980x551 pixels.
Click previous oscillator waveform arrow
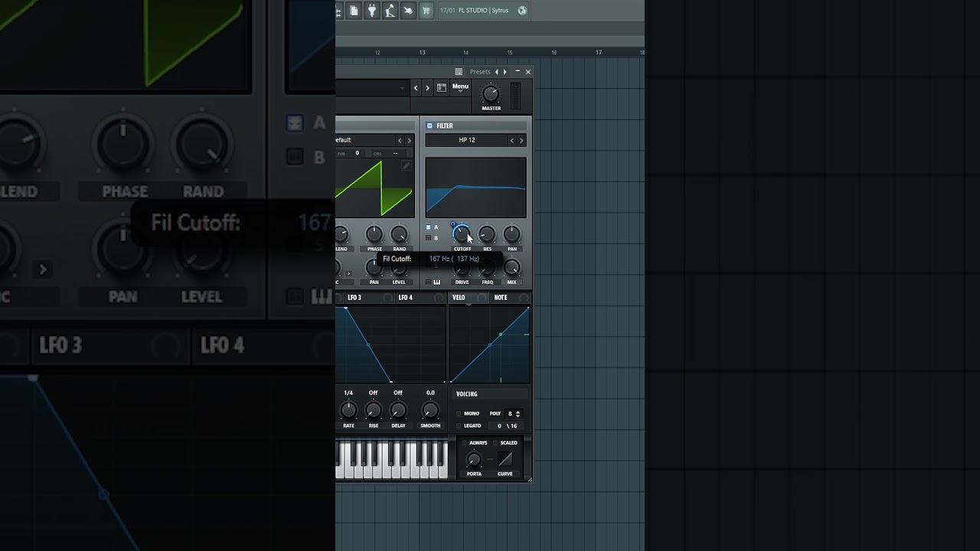click(x=400, y=140)
